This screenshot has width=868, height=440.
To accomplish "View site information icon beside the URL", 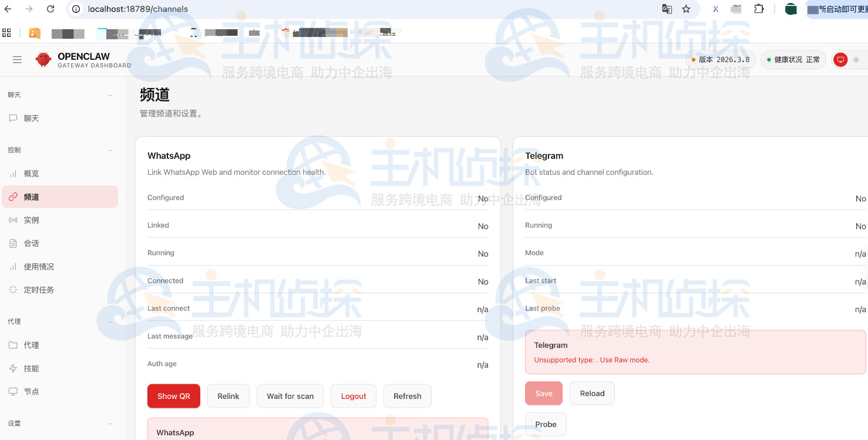I will [75, 9].
